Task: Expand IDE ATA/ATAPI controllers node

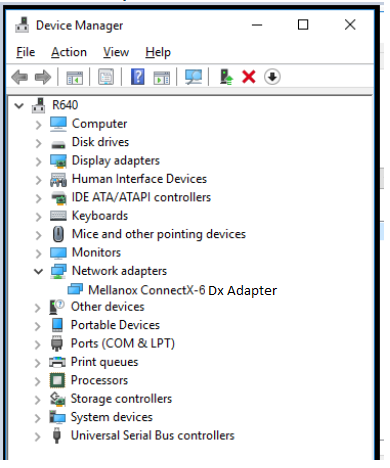Action: click(38, 199)
